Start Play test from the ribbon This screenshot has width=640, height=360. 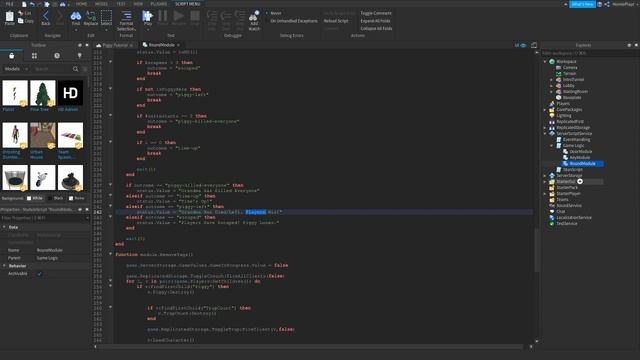[147, 16]
